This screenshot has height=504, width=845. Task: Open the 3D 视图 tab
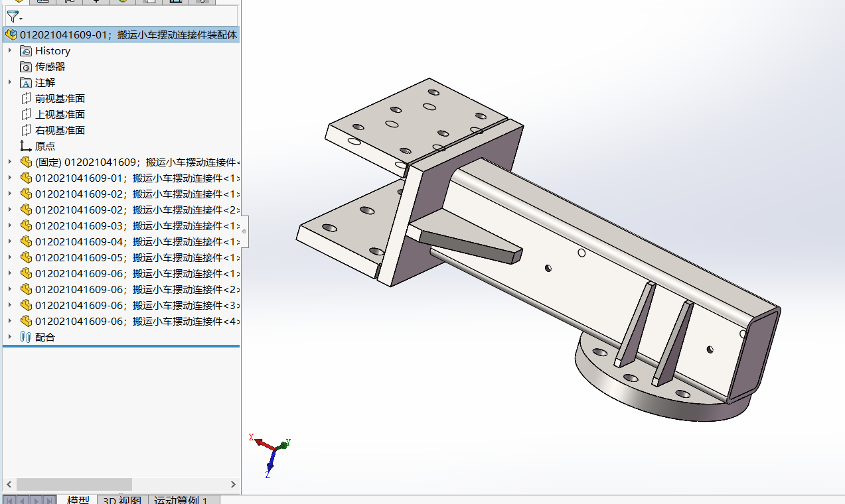(x=122, y=500)
